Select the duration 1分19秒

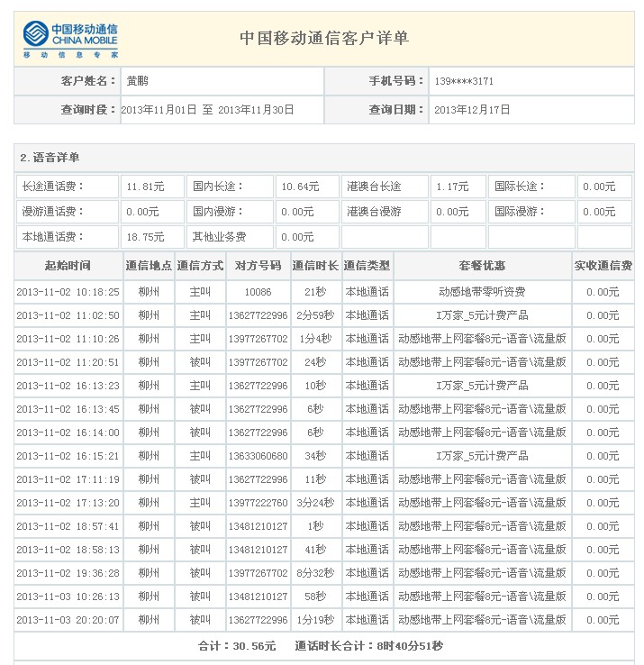tap(315, 620)
